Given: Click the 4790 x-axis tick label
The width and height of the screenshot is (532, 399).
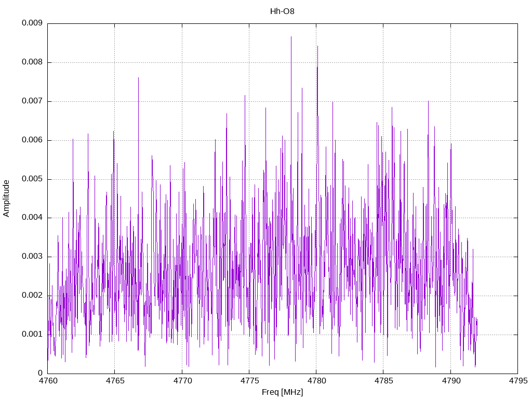Looking at the screenshot, I should 451,381.
